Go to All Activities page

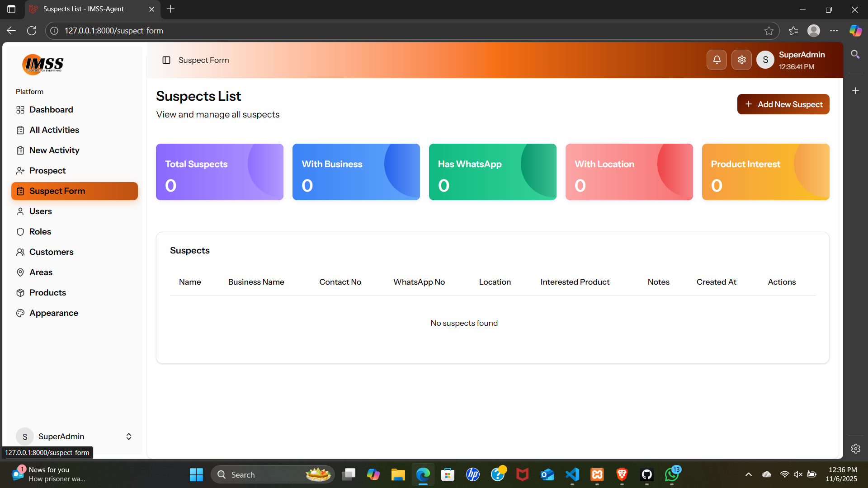(x=54, y=130)
